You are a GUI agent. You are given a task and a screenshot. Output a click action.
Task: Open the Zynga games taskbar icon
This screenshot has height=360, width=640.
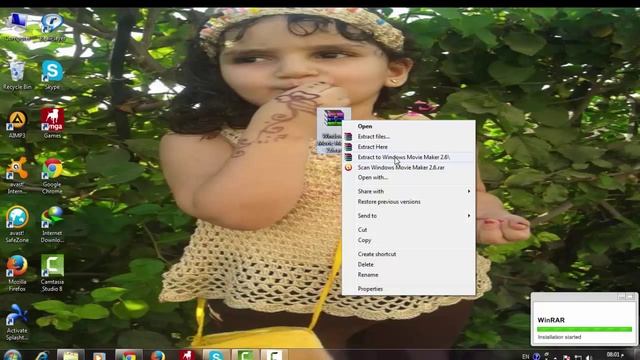187,356
